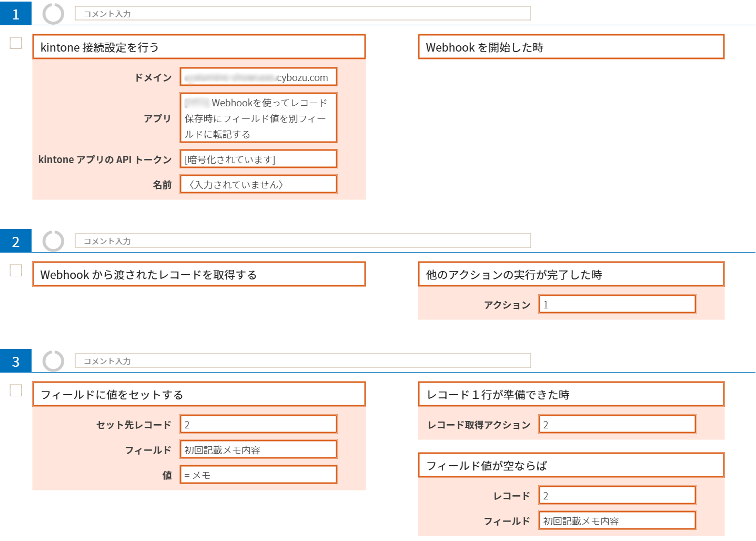This screenshot has height=541, width=756.
Task: Check the checkbox for Webhook から渡されたレコード row
Action: point(16,270)
